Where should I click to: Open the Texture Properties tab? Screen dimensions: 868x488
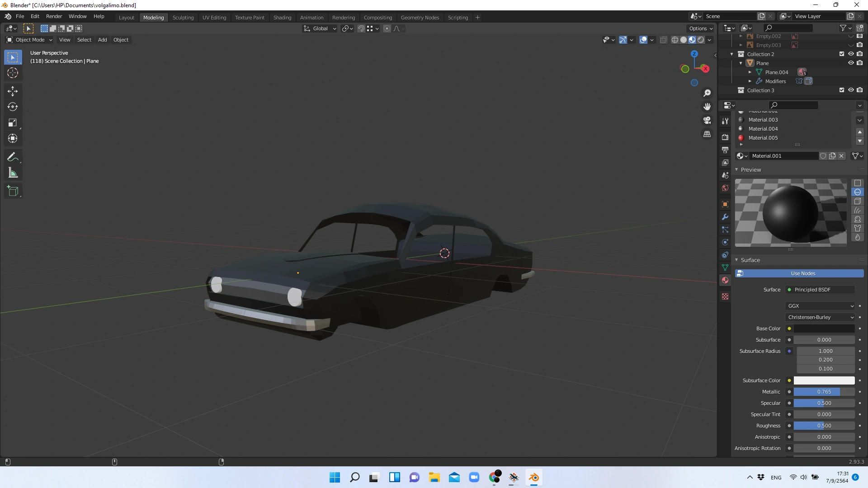point(725,296)
